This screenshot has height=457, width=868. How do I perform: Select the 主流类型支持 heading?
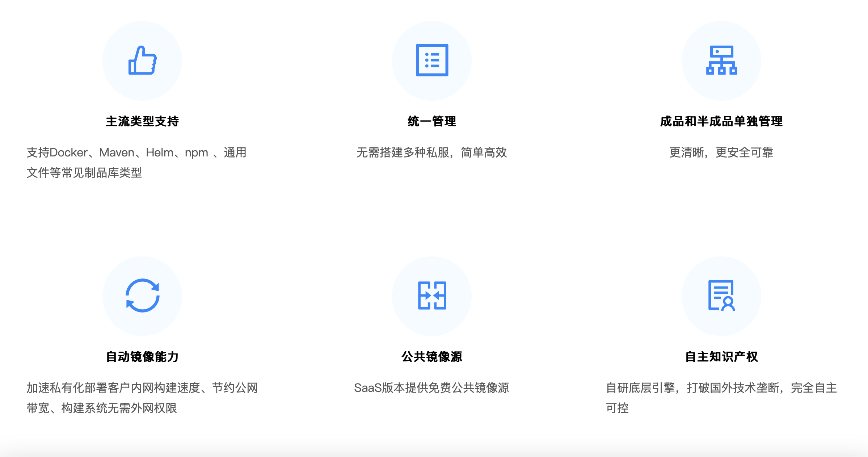(x=142, y=121)
